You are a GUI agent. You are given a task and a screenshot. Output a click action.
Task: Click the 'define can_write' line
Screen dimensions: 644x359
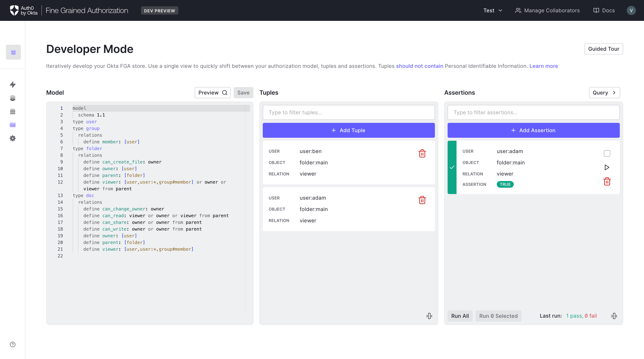[143, 229]
